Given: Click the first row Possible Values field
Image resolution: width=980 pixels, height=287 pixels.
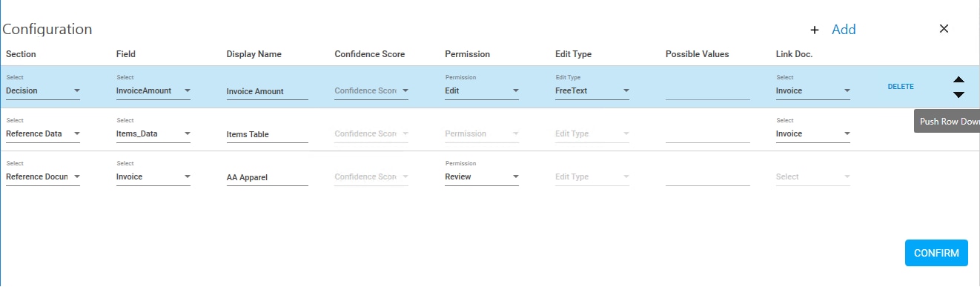Looking at the screenshot, I should click(708, 91).
